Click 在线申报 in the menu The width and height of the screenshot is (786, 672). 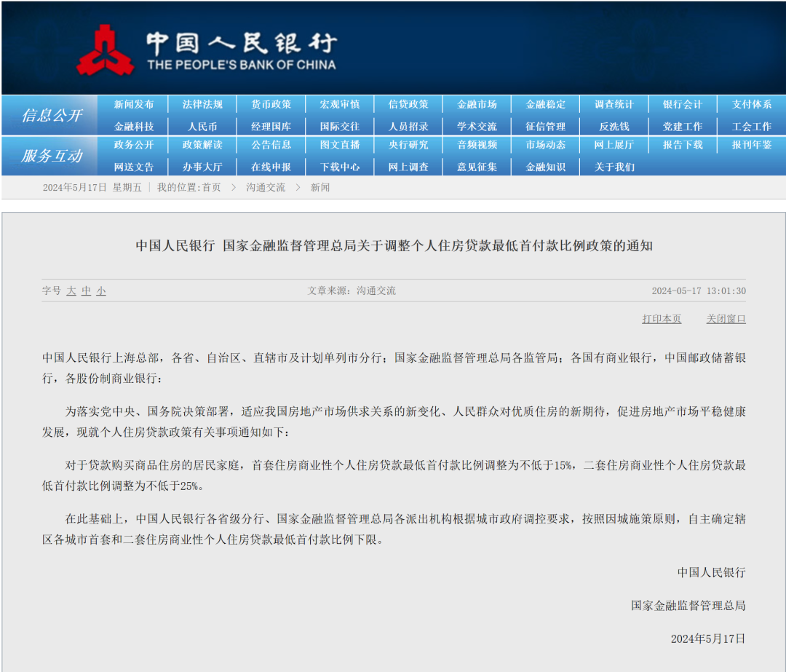(x=271, y=167)
